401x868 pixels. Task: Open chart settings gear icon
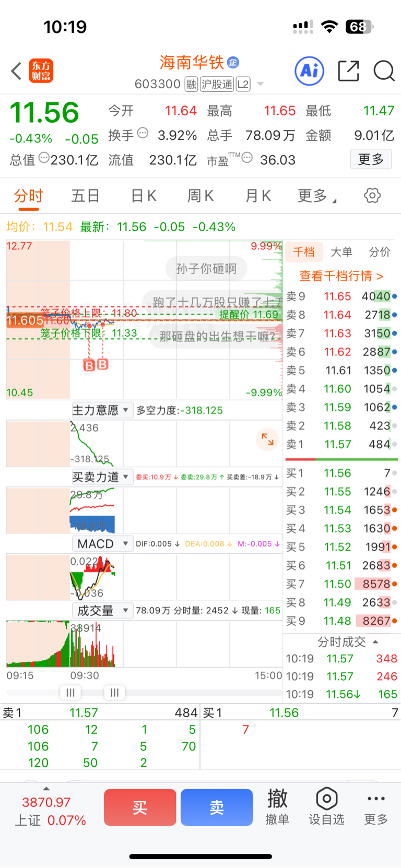click(372, 196)
